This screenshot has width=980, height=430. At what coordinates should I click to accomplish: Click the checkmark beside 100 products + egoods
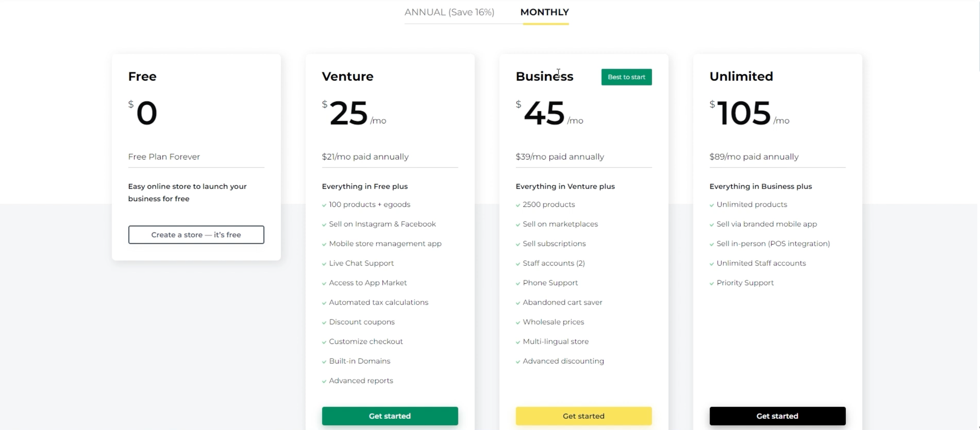tap(324, 205)
